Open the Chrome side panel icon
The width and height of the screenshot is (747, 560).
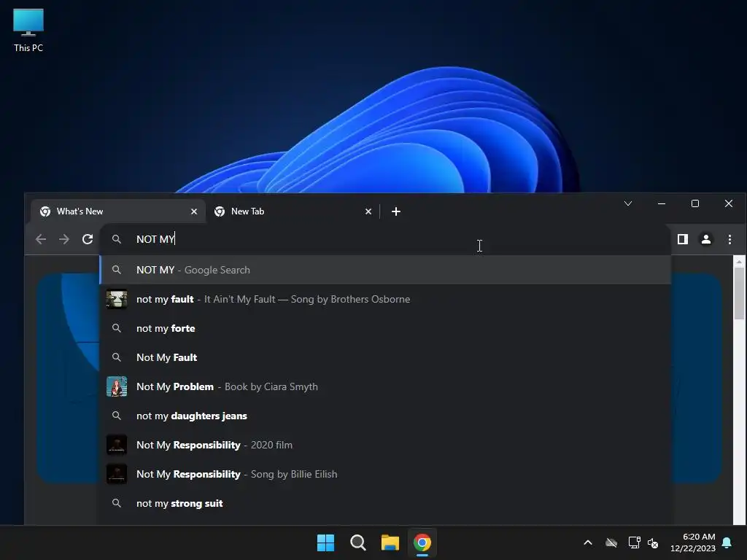click(x=683, y=239)
